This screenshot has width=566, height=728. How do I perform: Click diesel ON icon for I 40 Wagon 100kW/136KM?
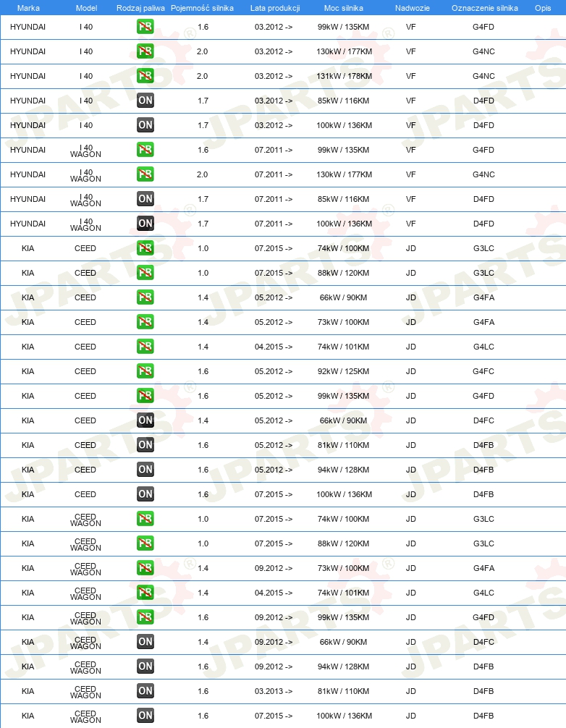[145, 224]
